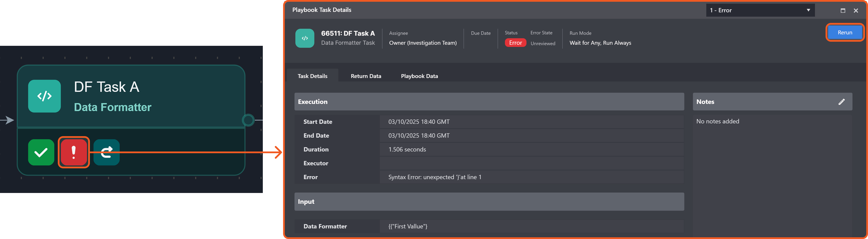The height and width of the screenshot is (239, 868).
Task: Click the teal code icon in the task header
Action: [305, 38]
